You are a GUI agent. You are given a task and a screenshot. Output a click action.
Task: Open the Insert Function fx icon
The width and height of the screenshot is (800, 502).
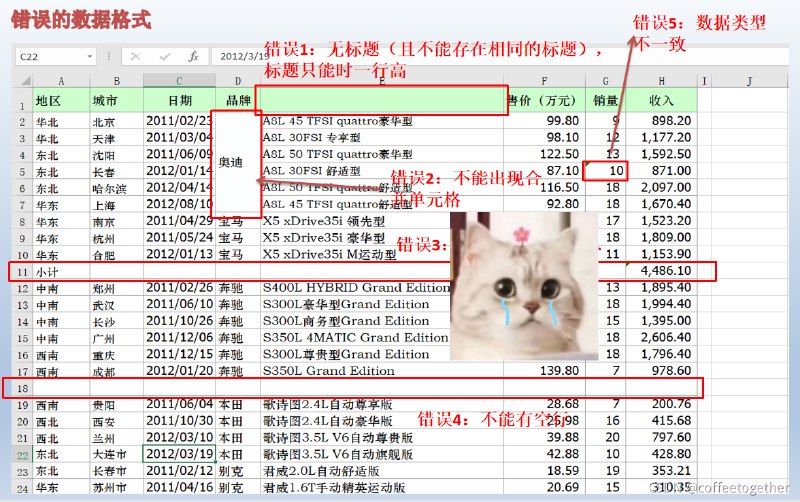(x=193, y=57)
